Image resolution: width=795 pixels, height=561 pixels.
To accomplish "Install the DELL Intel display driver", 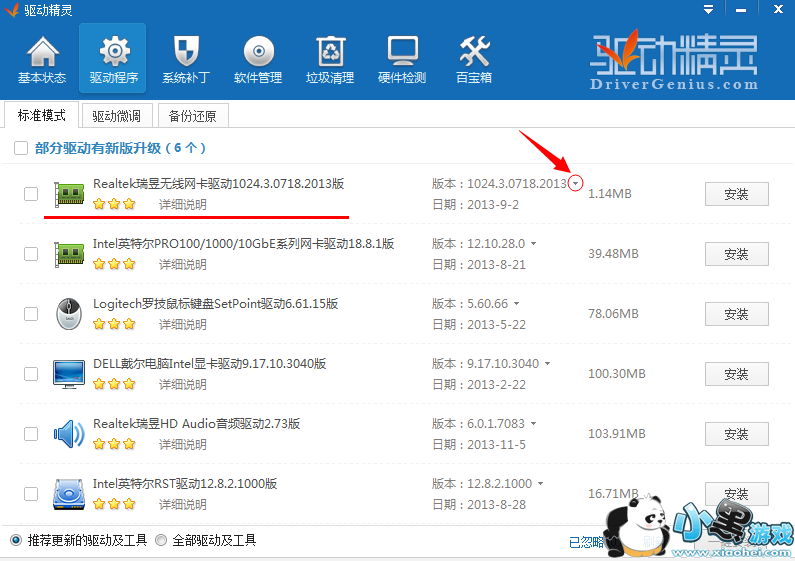I will click(x=737, y=374).
